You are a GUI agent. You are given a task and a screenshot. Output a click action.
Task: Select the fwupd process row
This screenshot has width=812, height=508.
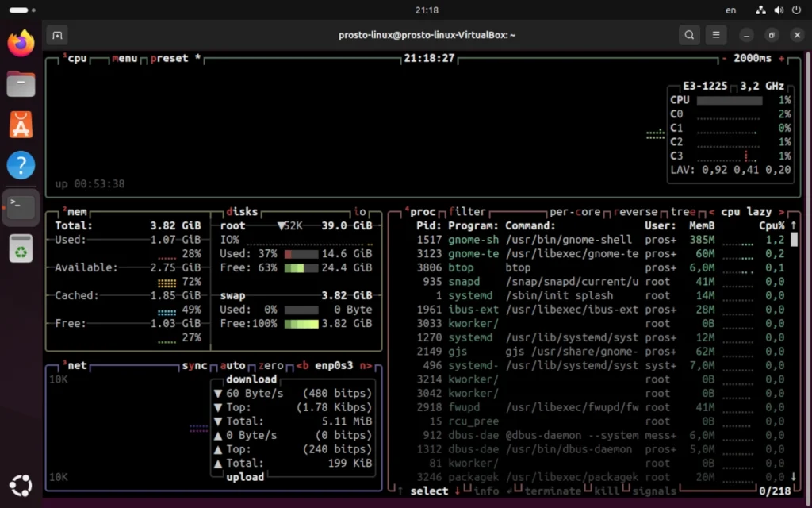pyautogui.click(x=601, y=407)
